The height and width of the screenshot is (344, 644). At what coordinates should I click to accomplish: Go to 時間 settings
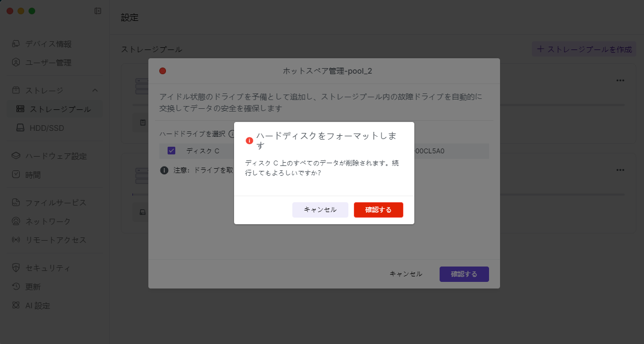33,175
